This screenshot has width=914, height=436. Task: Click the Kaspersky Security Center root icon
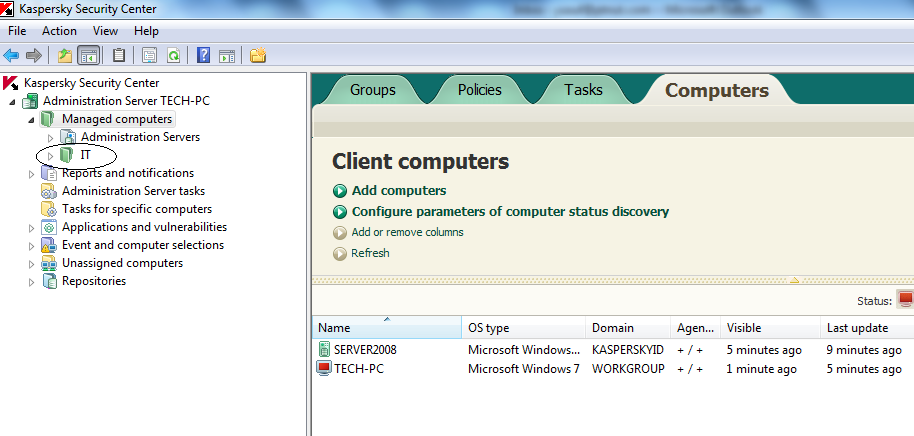(11, 83)
